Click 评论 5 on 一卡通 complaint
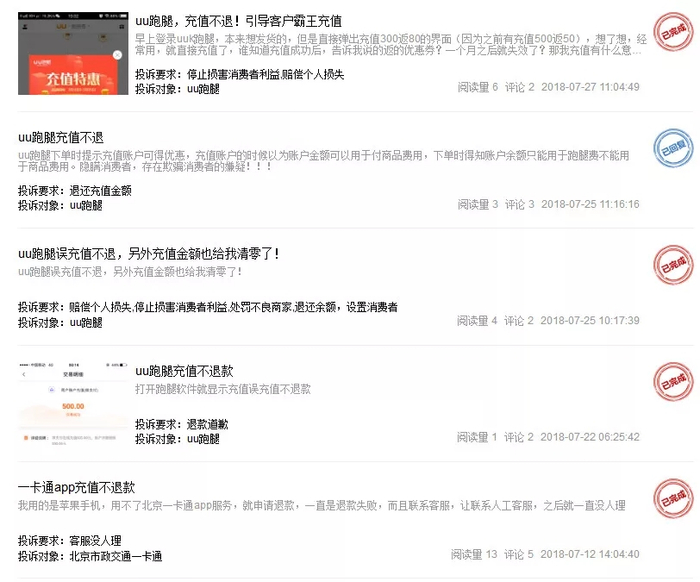 click(x=519, y=554)
